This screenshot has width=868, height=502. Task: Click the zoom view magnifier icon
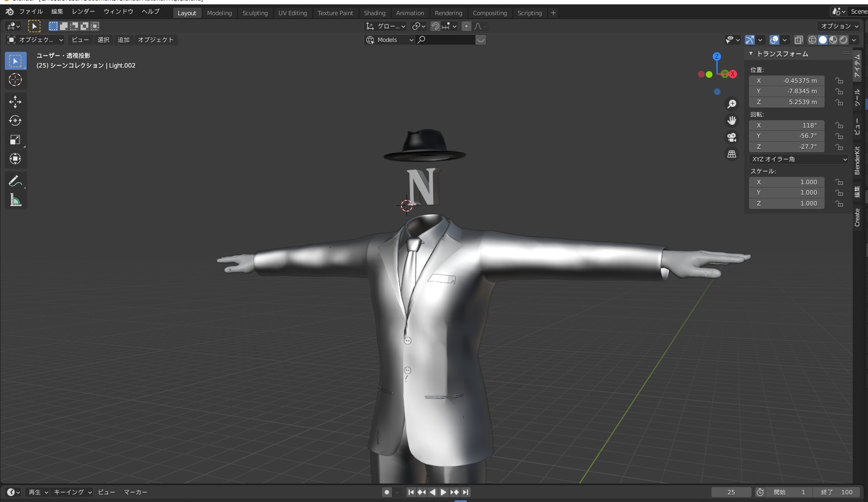point(732,104)
